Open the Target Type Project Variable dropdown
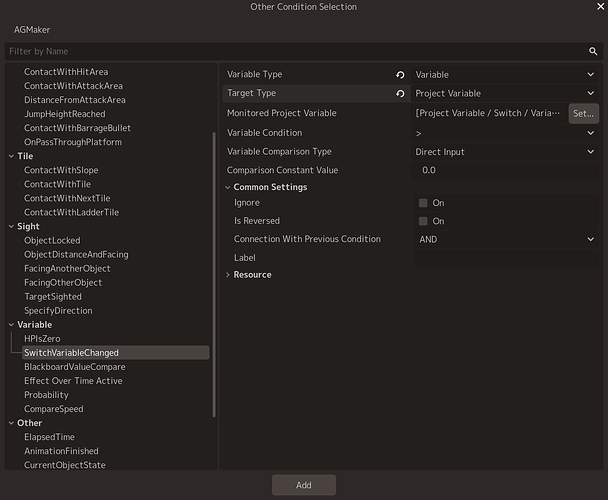Screen dimensions: 608x500 (504, 93)
